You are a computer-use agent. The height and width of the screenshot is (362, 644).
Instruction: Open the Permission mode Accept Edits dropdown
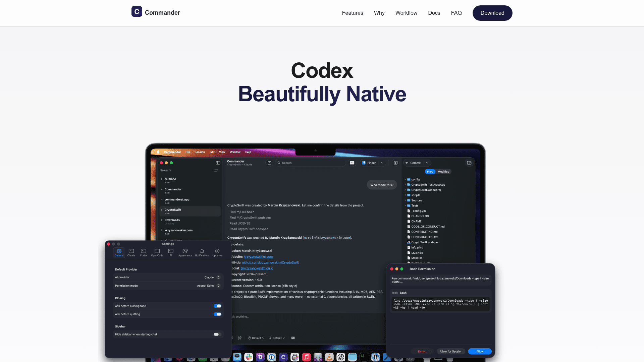click(208, 286)
